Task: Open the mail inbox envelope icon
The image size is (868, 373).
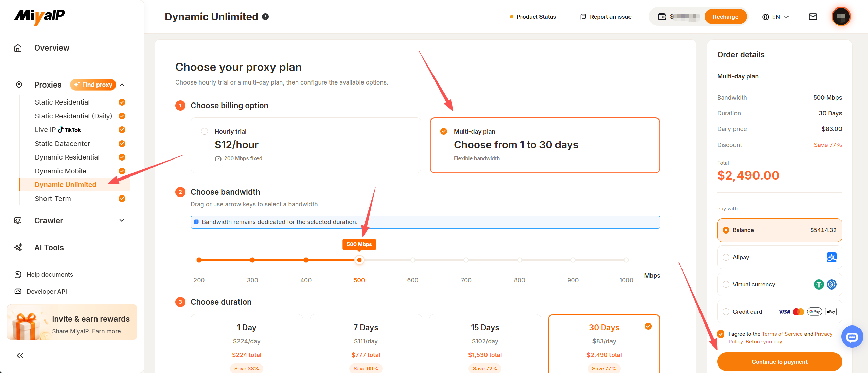Action: point(813,17)
